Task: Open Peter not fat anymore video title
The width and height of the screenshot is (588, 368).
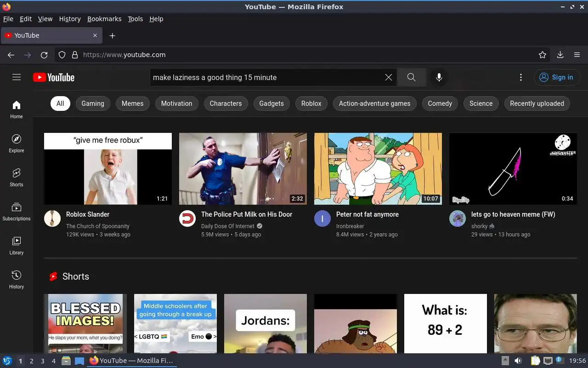Action: click(x=367, y=214)
